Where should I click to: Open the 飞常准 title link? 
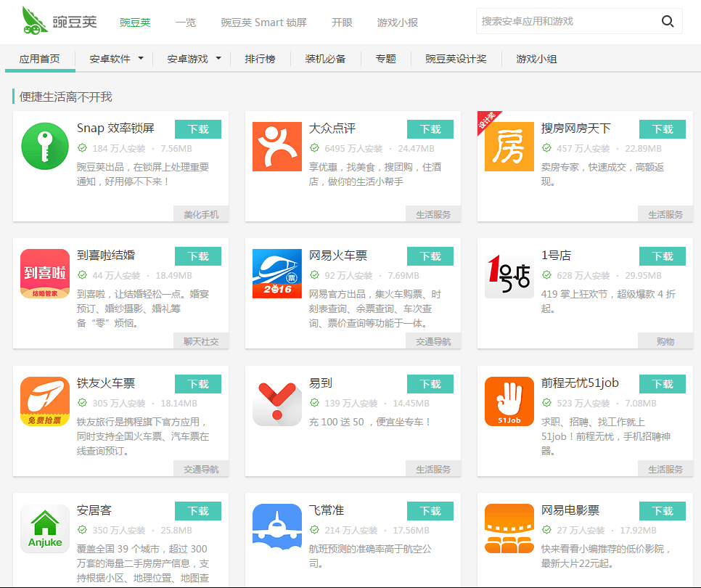coord(327,510)
